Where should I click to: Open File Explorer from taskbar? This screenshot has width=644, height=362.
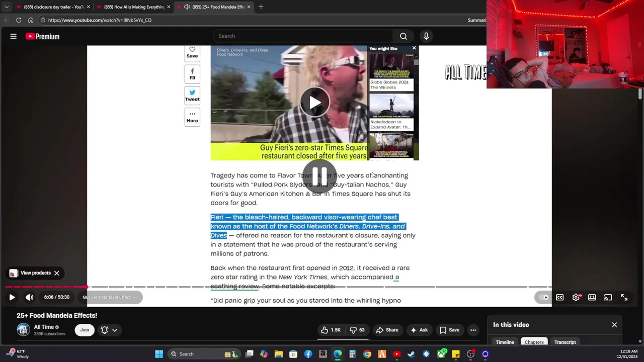279,354
